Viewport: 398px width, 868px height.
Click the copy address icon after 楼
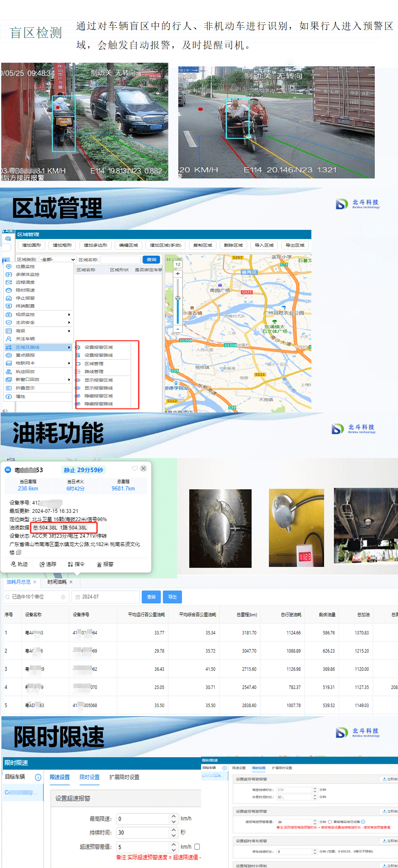(19, 553)
